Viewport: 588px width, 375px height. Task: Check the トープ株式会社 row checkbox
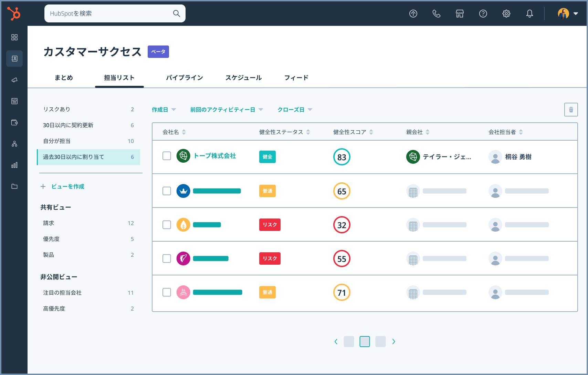coord(167,156)
